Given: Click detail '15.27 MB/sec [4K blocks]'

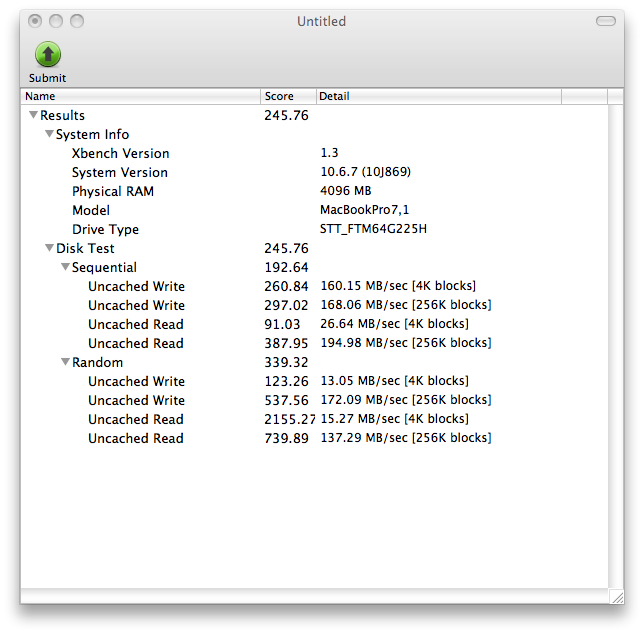Looking at the screenshot, I should point(394,418).
